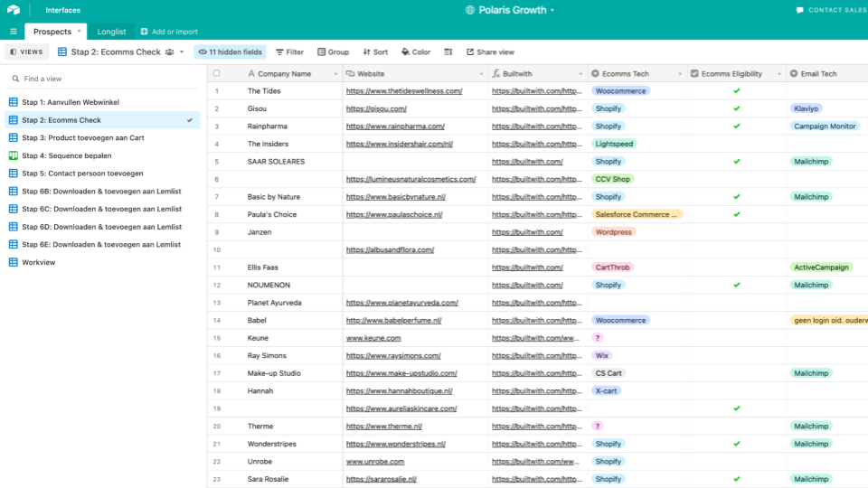
Task: Click the globe icon next to Polaris Growth
Action: click(470, 10)
